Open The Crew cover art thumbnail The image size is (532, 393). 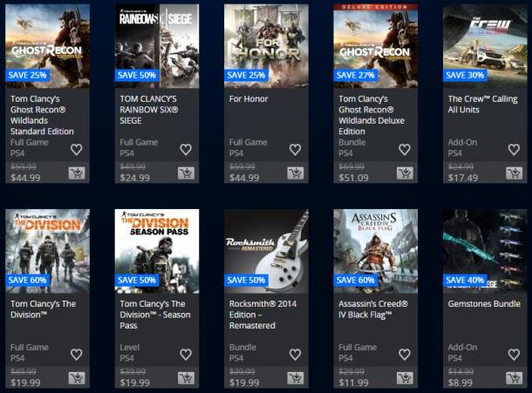[x=485, y=46]
